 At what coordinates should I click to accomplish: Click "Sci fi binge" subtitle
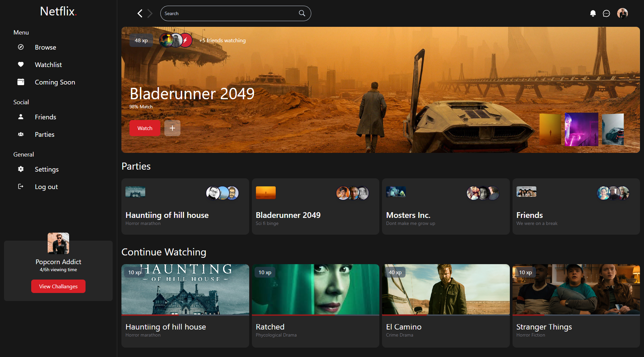[267, 223]
